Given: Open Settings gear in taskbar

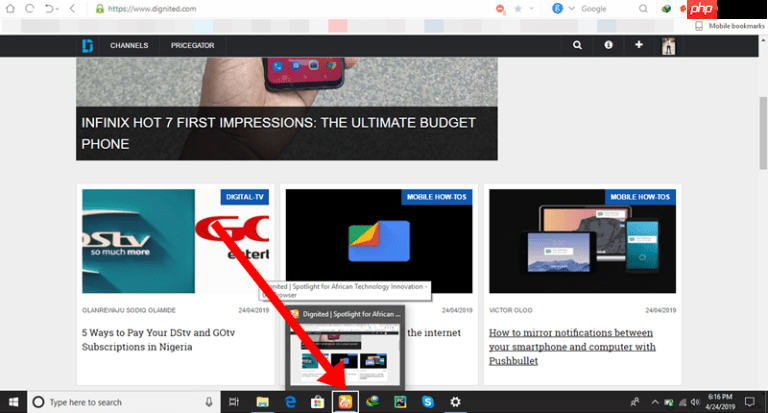Looking at the screenshot, I should (456, 402).
